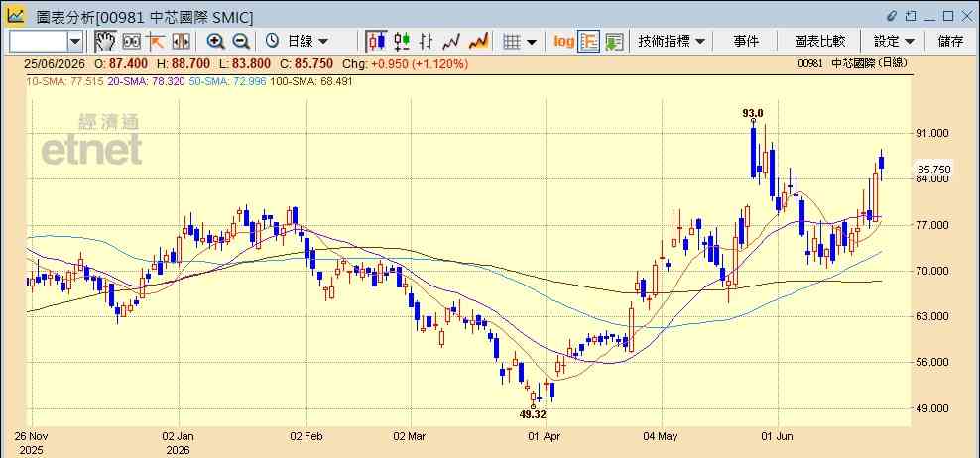Click the green arrow export icon
Viewport: 980px width, 458px height.
(x=614, y=42)
